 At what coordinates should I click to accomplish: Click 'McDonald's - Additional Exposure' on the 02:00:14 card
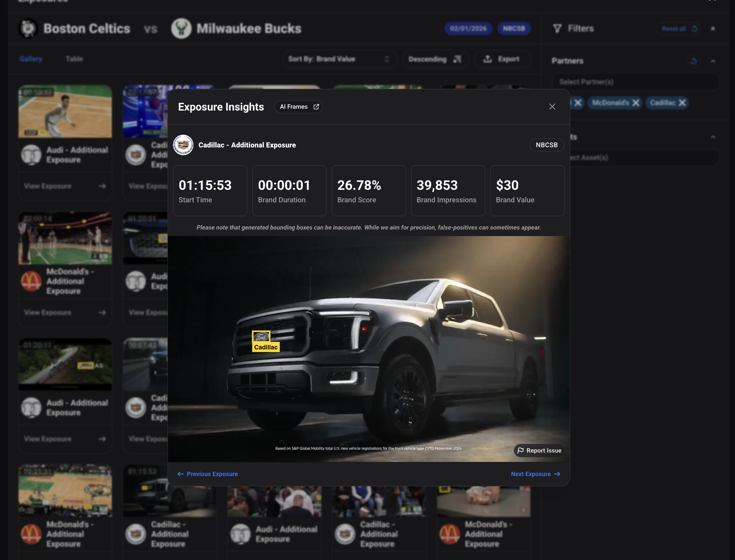click(x=70, y=281)
